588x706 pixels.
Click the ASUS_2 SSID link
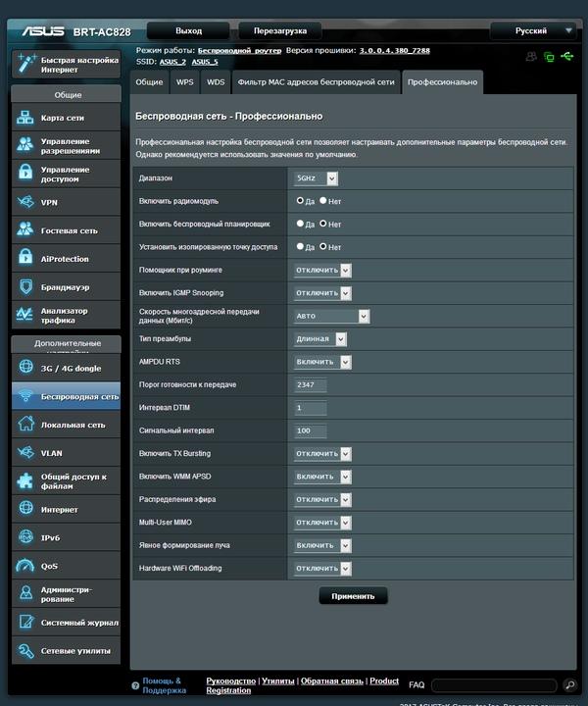(x=172, y=62)
